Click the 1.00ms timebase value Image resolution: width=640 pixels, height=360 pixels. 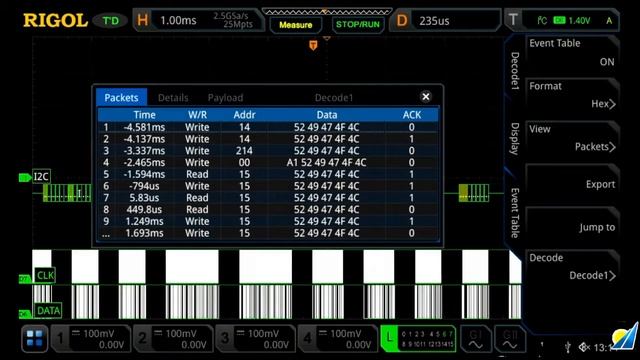pos(178,20)
